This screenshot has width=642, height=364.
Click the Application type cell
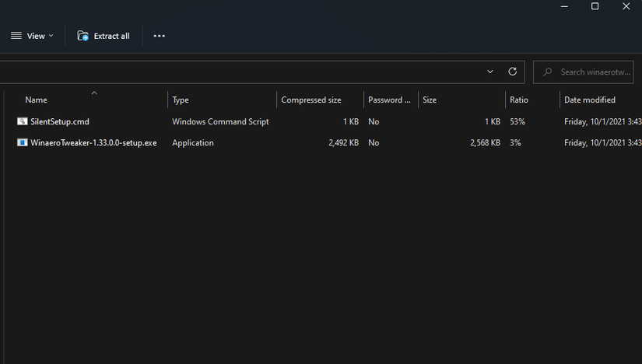point(193,143)
